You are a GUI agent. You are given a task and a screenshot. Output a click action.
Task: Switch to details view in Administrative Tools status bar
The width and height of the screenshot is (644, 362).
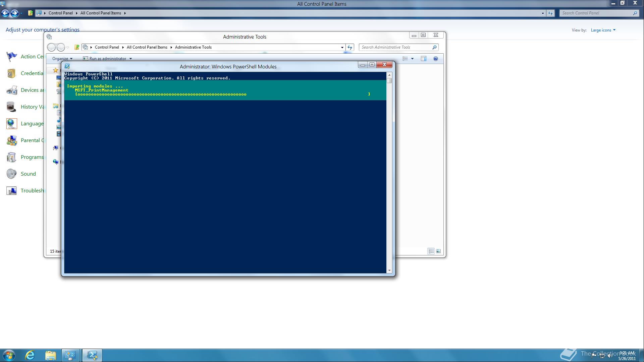point(431,251)
